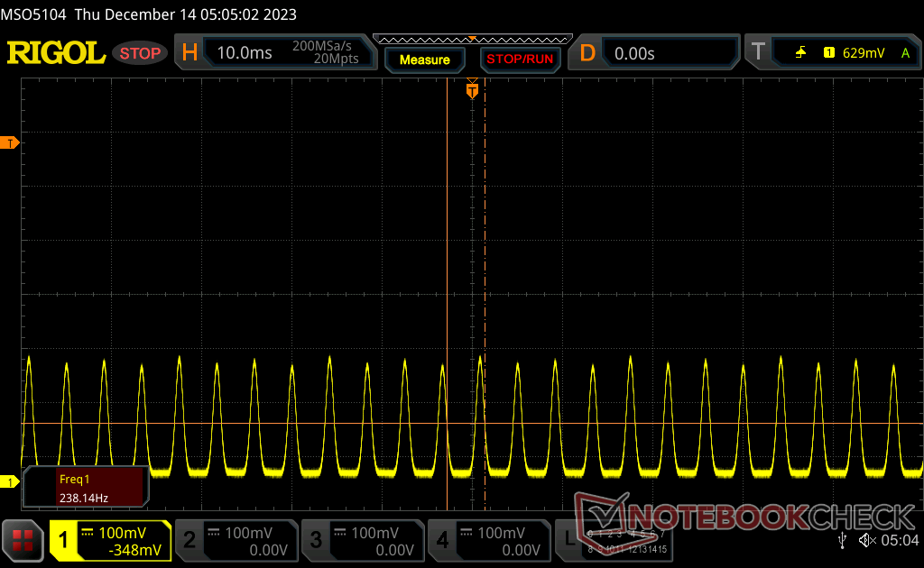The height and width of the screenshot is (568, 924).
Task: Toggle channel 1 100mV panel
Action: [x=110, y=541]
